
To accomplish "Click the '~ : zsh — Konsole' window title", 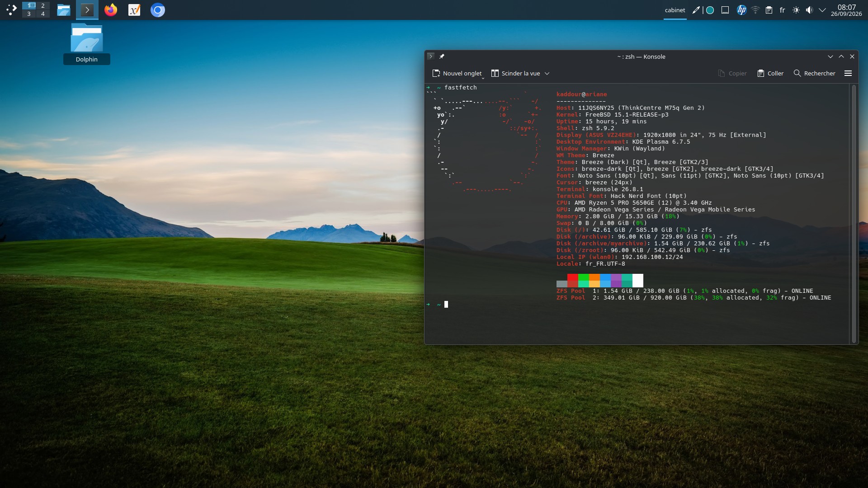I will pos(641,56).
